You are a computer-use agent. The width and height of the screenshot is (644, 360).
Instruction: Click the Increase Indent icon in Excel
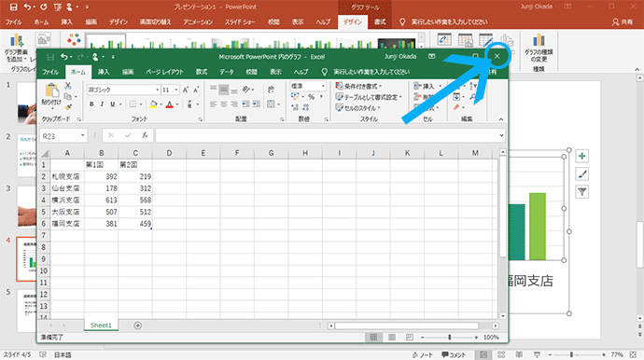[x=256, y=104]
